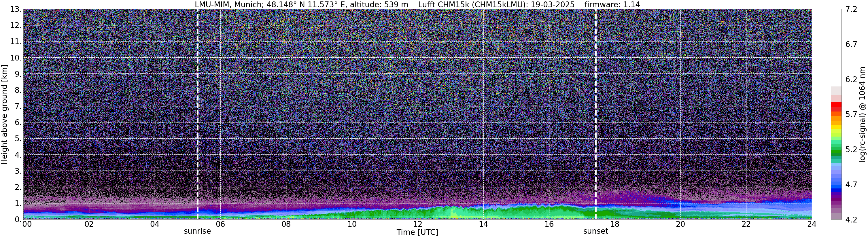Click 'firmware: 1.14' in the plot title

(x=612, y=5)
